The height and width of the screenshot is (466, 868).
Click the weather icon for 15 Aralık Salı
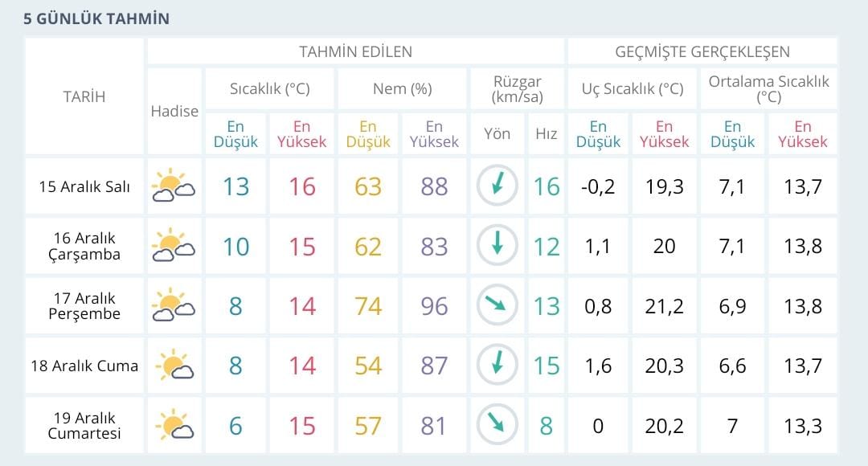point(174,186)
